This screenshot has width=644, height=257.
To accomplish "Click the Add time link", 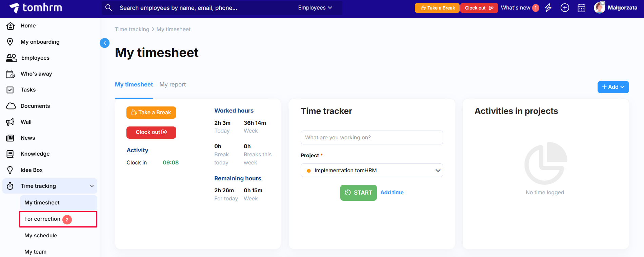I will [392, 192].
